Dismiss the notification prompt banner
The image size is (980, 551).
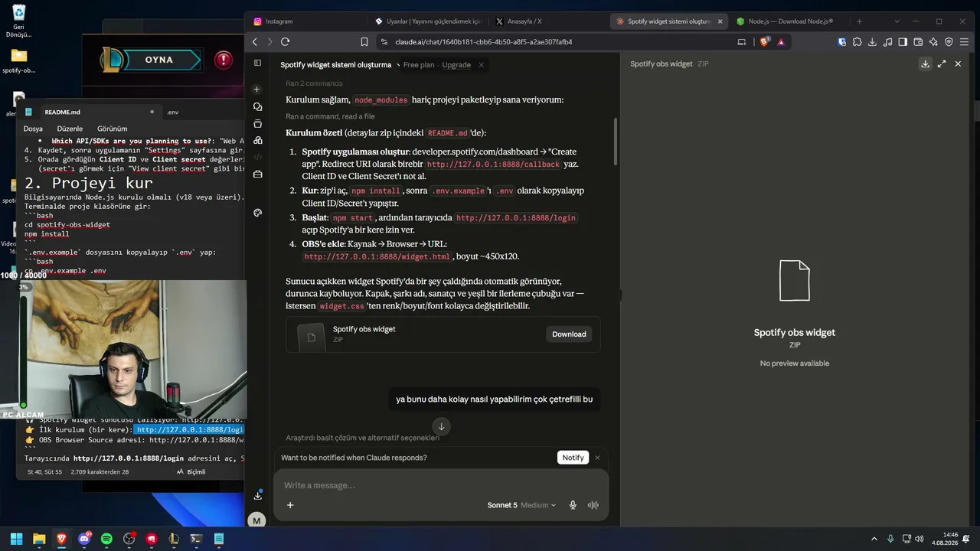coord(597,458)
